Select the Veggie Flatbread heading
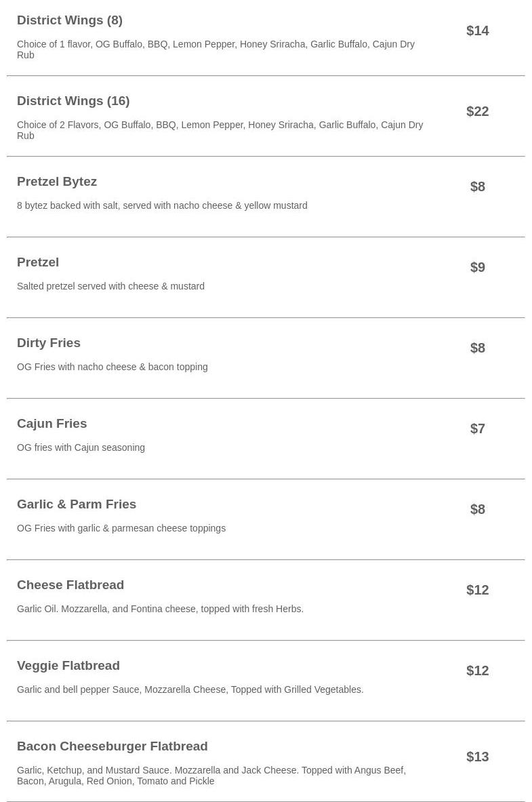Image resolution: width=532 pixels, height=802 pixels. pos(68,666)
